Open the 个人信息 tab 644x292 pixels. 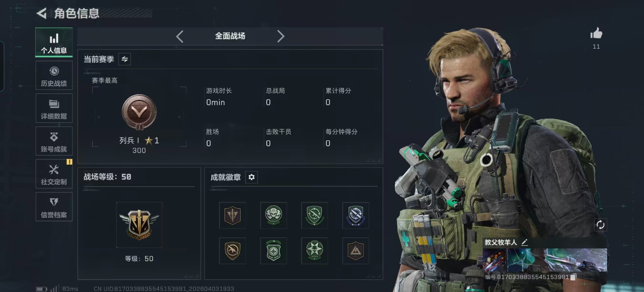tap(54, 42)
